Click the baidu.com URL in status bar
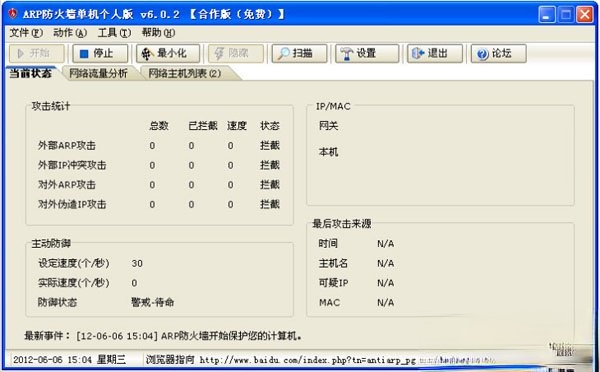 tap(308, 360)
